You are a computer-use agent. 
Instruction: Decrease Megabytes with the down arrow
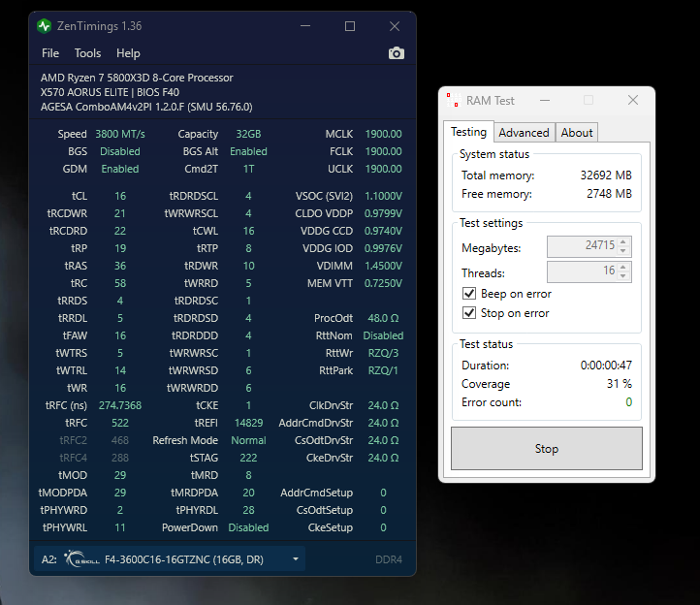pos(623,251)
